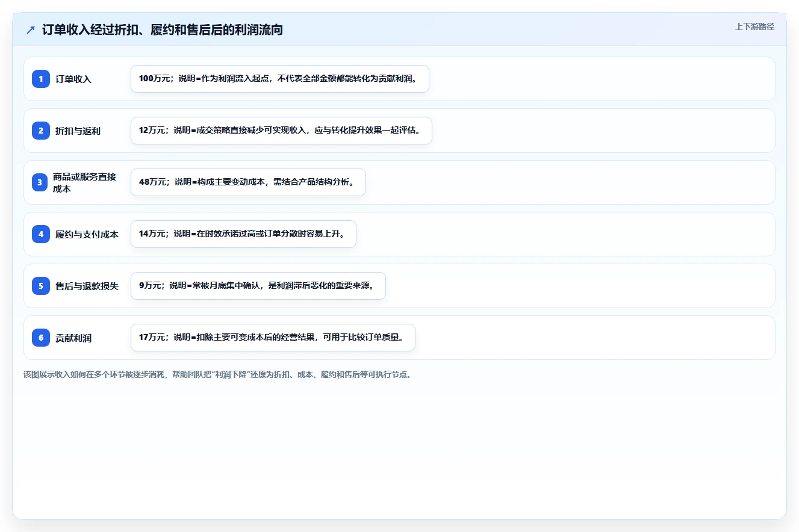Click the step 4 number badge
The width and height of the screenshot is (799, 532).
pos(41,234)
